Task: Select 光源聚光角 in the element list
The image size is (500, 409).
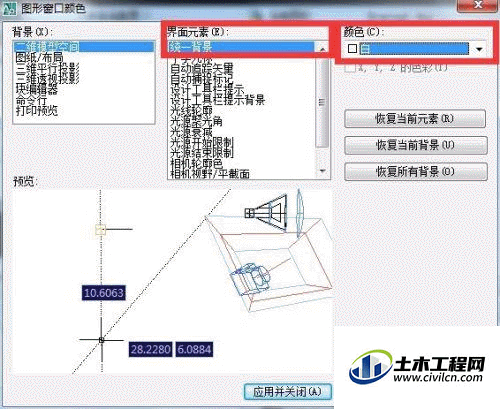Action: pos(241,121)
